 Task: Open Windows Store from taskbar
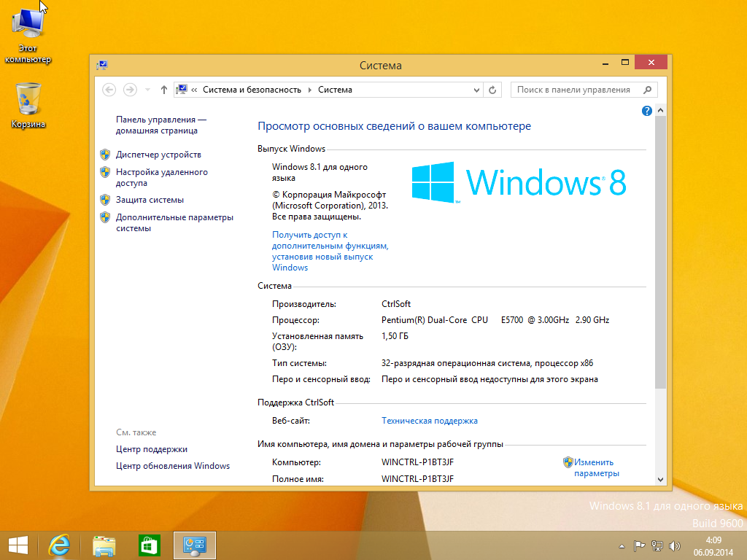tap(149, 545)
